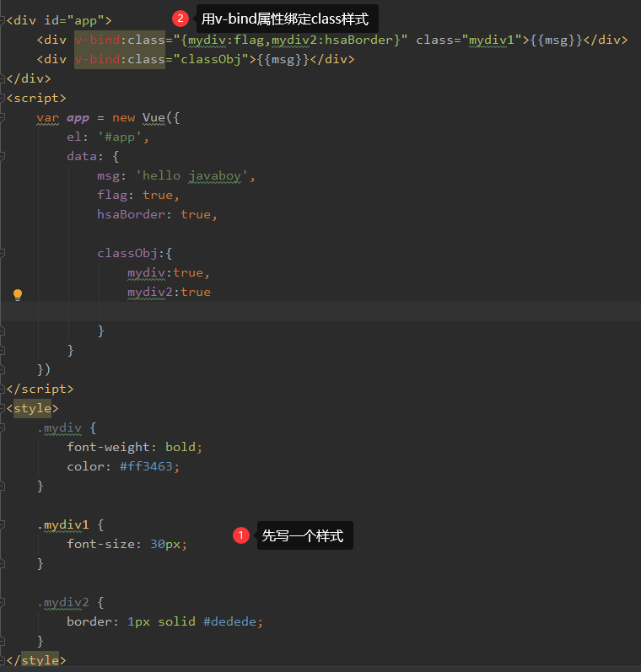Fold the '.mydiv2 {' CSS rule in gutter
The width and height of the screenshot is (641, 672).
click(x=2, y=602)
